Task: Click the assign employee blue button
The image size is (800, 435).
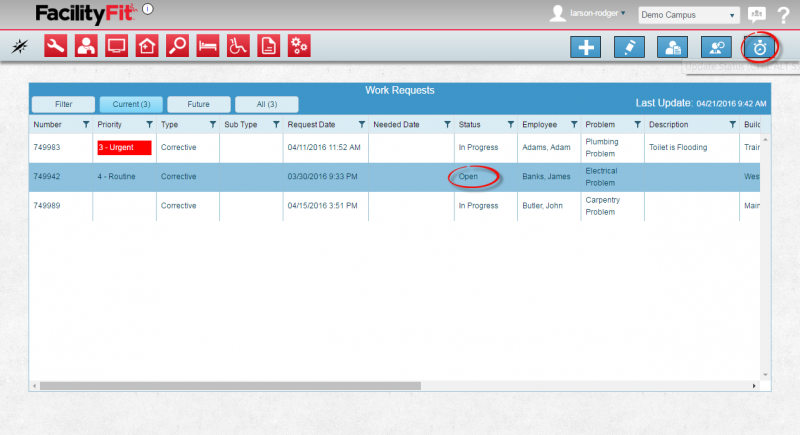Action: tap(716, 47)
